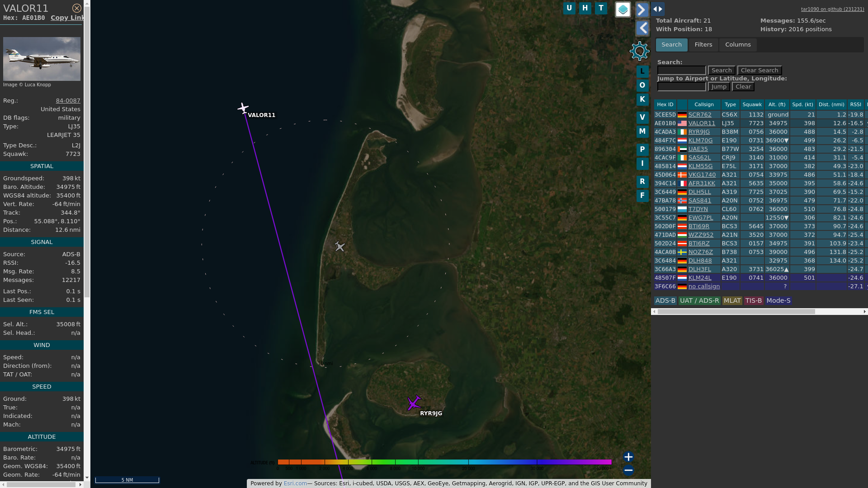Click the Learjet aircraft photo thumbnail
Image resolution: width=868 pixels, height=488 pixels.
coord(42,59)
